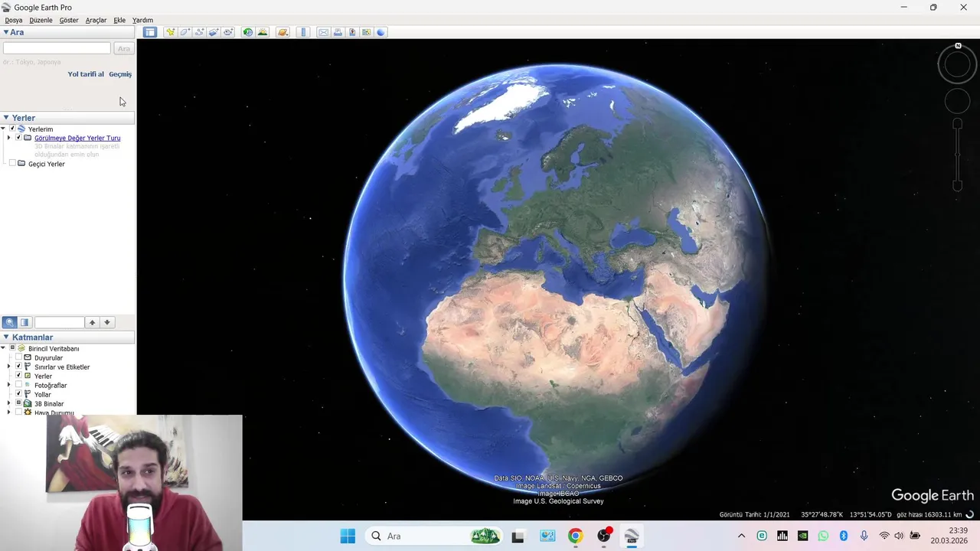The image size is (980, 551).
Task: Expand the 3B Binalar layer node
Action: pyautogui.click(x=8, y=403)
